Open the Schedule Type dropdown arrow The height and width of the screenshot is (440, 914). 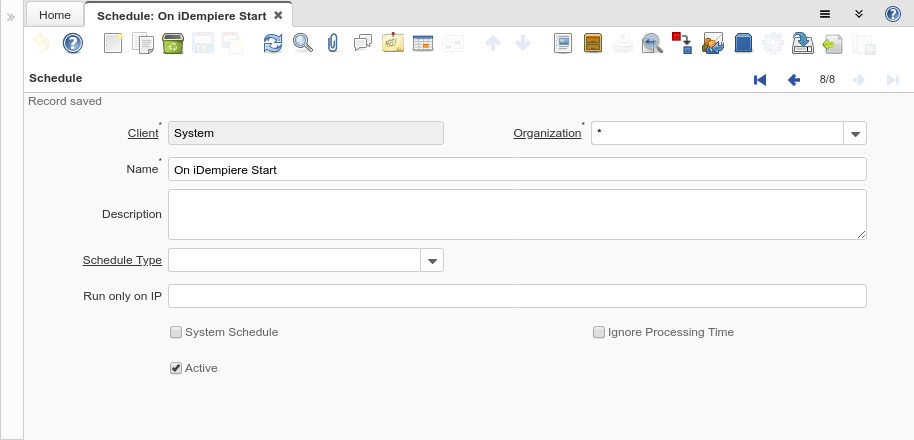pyautogui.click(x=432, y=260)
